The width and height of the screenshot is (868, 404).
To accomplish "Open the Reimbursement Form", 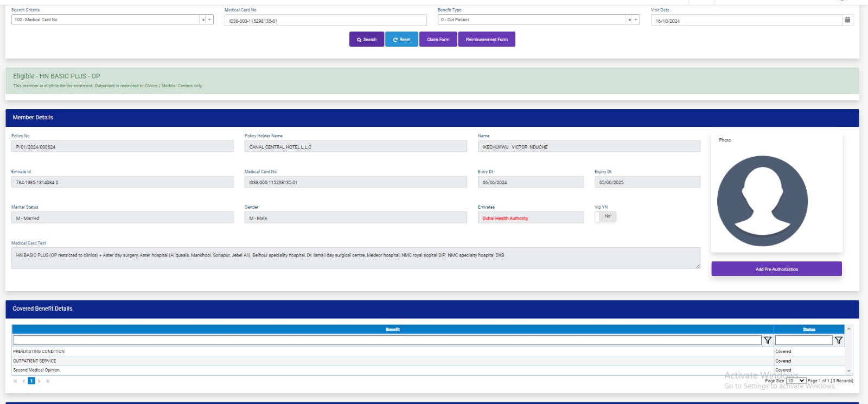I will click(x=487, y=40).
